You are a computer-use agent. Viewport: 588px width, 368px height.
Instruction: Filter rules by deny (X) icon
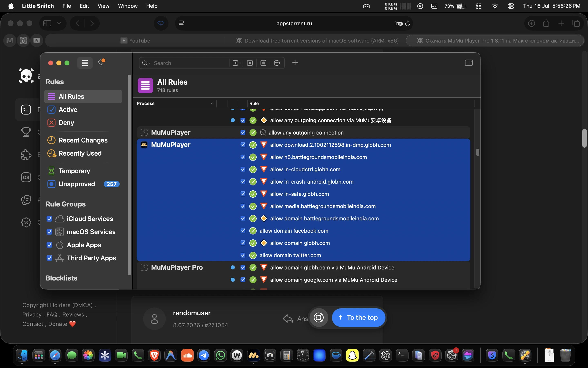pyautogui.click(x=250, y=63)
